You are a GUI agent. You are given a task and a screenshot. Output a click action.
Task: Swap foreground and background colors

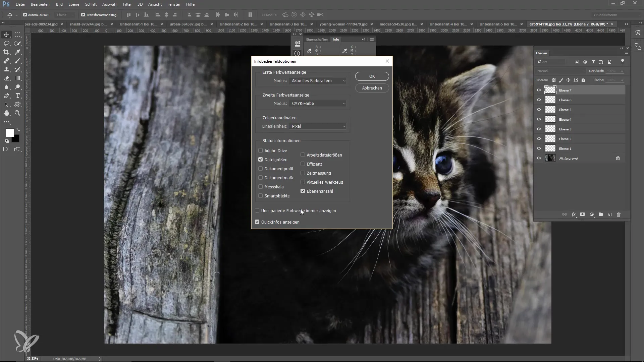coord(18,130)
